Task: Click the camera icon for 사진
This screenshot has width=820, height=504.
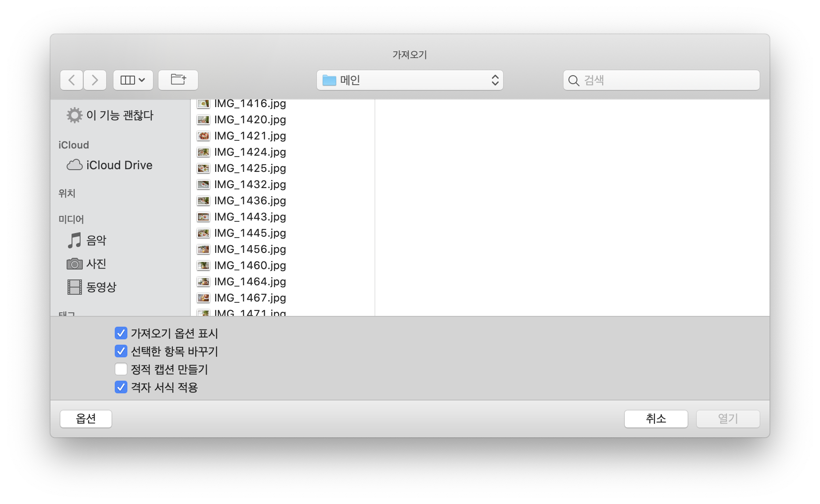Action: point(74,264)
